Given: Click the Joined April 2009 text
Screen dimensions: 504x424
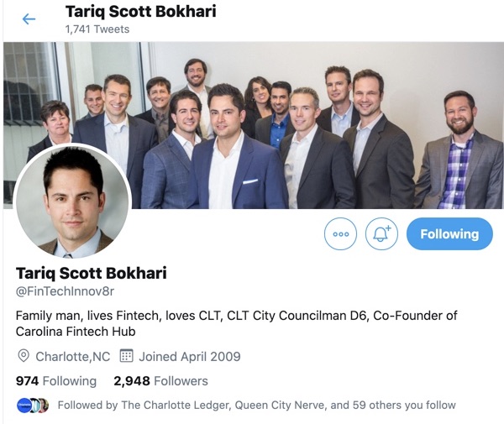Looking at the screenshot, I should click(190, 357).
